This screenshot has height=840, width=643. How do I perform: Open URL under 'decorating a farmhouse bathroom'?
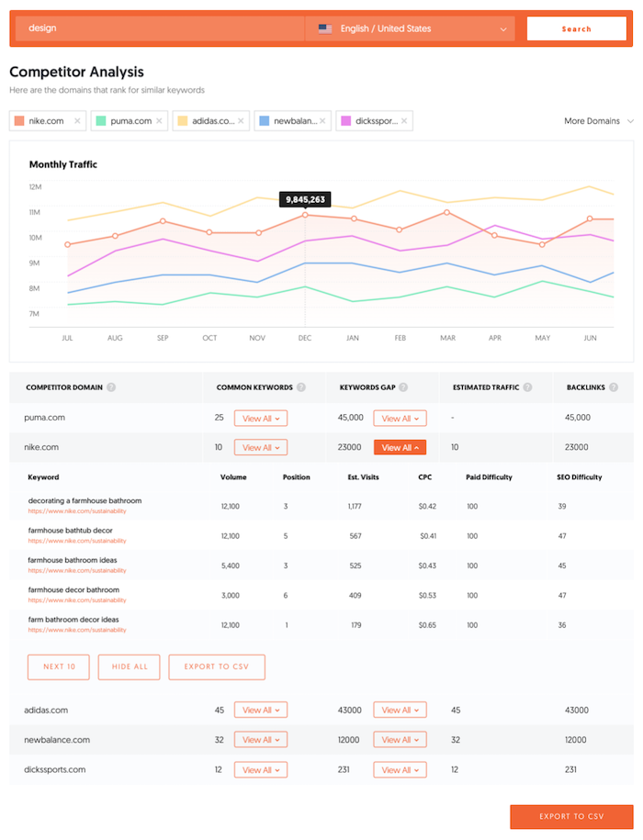tap(77, 511)
